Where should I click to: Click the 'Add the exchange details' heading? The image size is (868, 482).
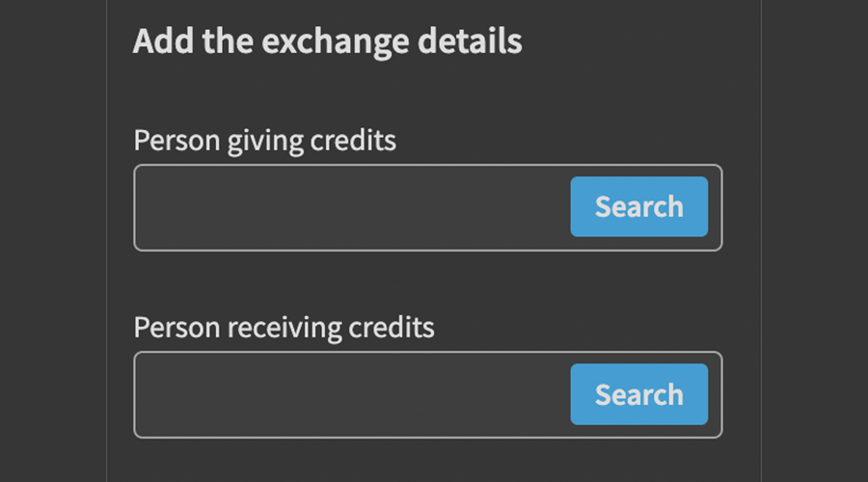[327, 42]
